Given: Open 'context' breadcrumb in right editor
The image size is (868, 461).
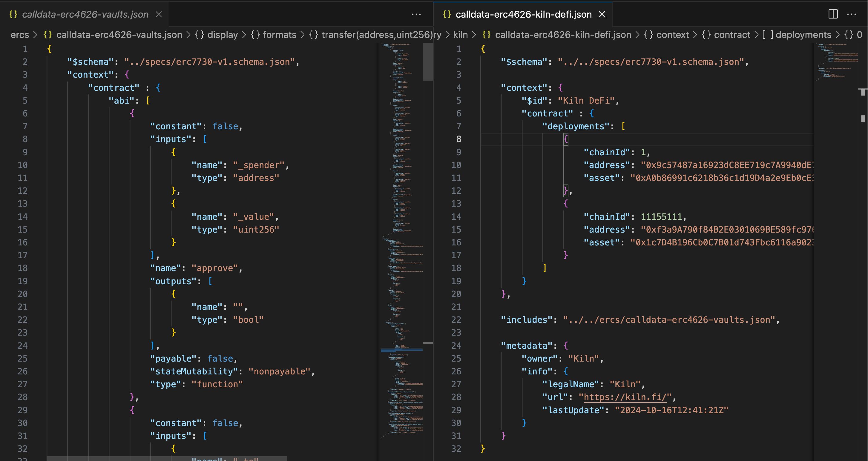Looking at the screenshot, I should point(666,35).
